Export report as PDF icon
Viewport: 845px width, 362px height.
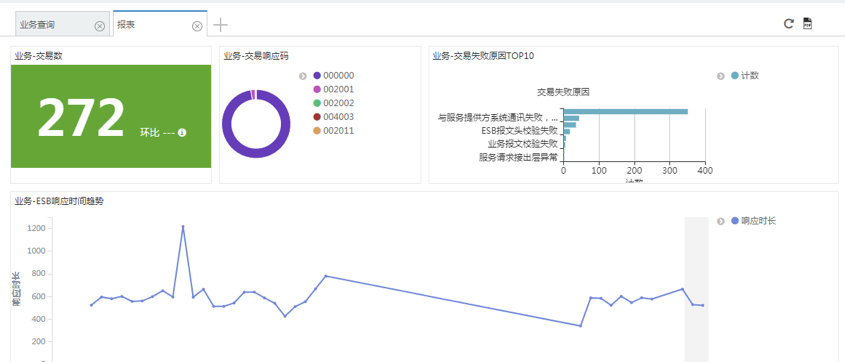807,23
